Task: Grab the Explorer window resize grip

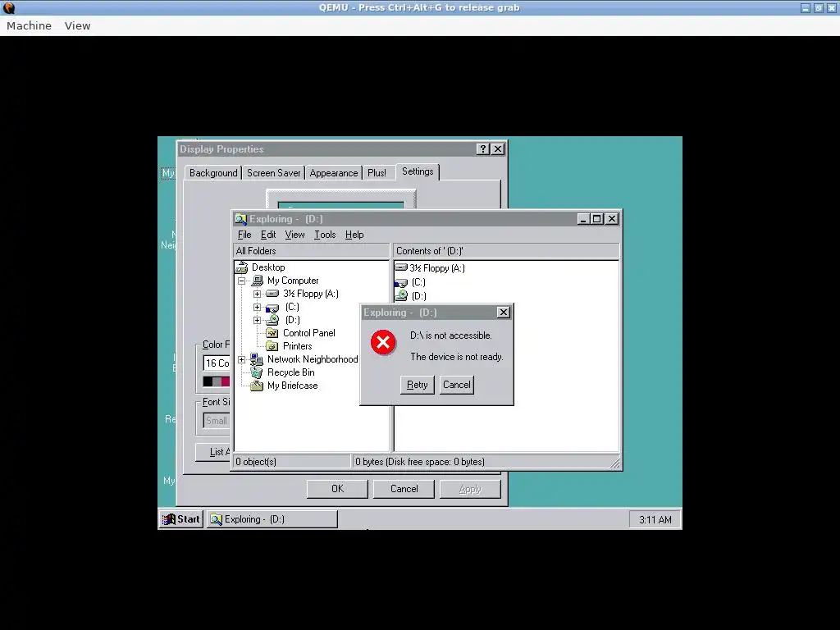Action: tap(615, 463)
